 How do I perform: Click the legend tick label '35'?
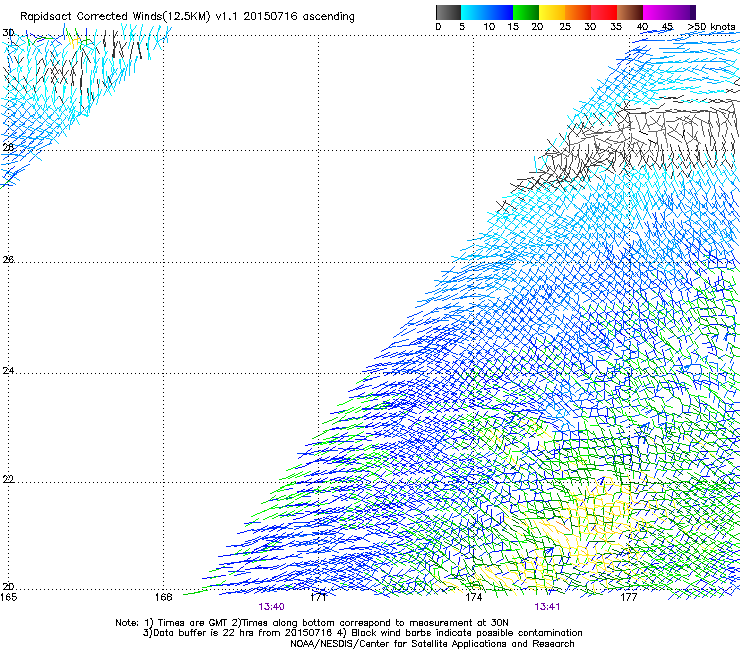click(x=616, y=26)
